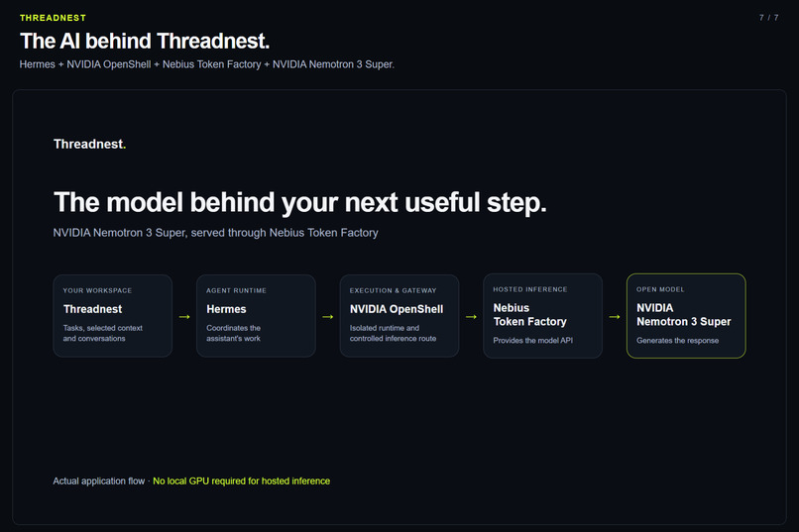Image resolution: width=799 pixels, height=532 pixels.
Task: Select 'The model behind your next useful step.'
Action: click(x=300, y=203)
